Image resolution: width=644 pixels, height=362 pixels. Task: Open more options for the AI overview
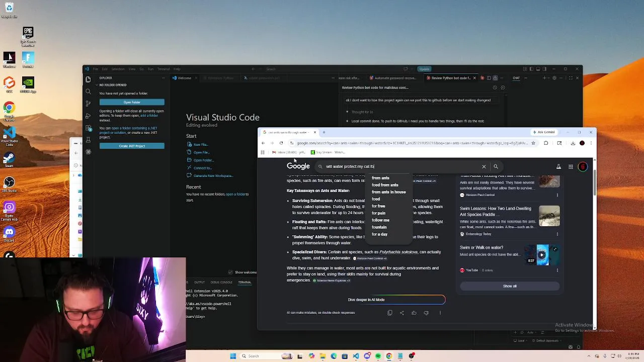click(x=440, y=313)
